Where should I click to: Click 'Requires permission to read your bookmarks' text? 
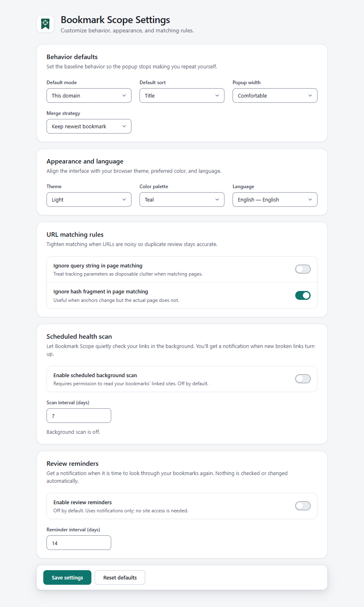131,384
